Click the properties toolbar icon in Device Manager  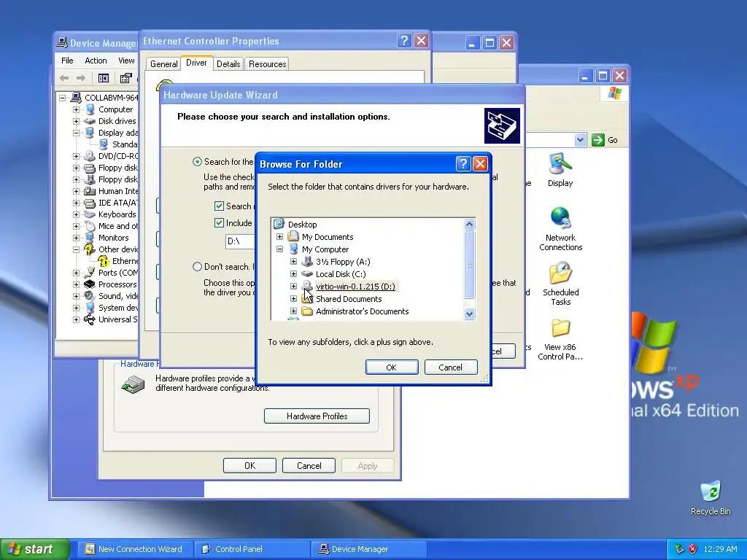tap(125, 78)
